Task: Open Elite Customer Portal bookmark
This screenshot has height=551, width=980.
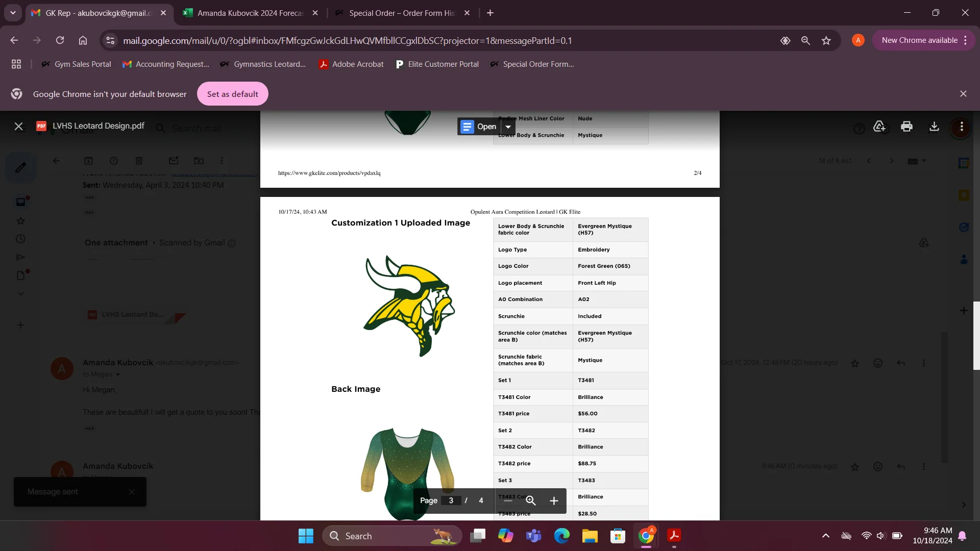Action: click(x=437, y=64)
